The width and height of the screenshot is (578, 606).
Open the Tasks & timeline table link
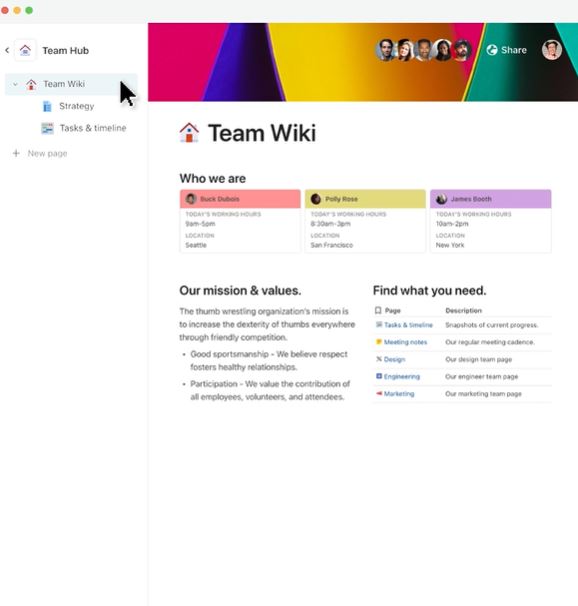pos(408,325)
